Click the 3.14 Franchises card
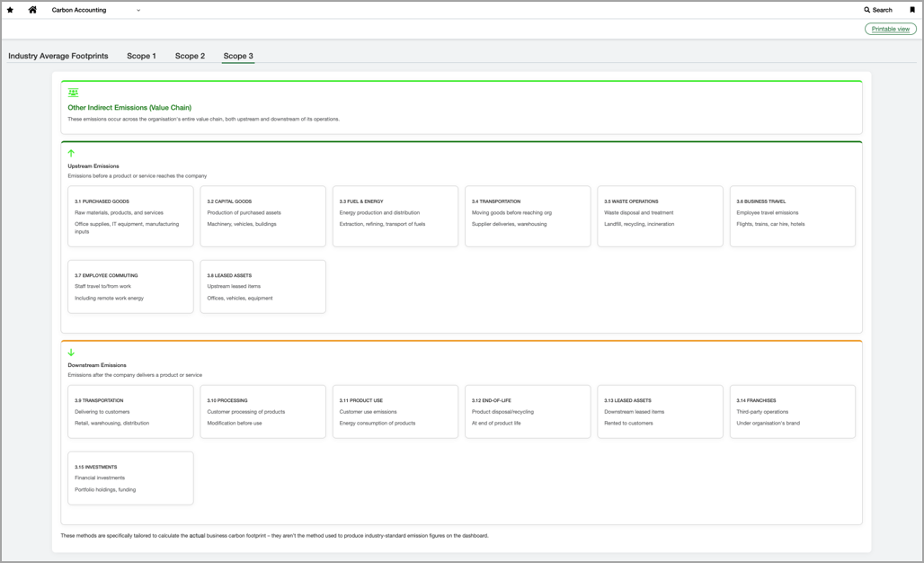This screenshot has width=924, height=563. pyautogui.click(x=792, y=411)
